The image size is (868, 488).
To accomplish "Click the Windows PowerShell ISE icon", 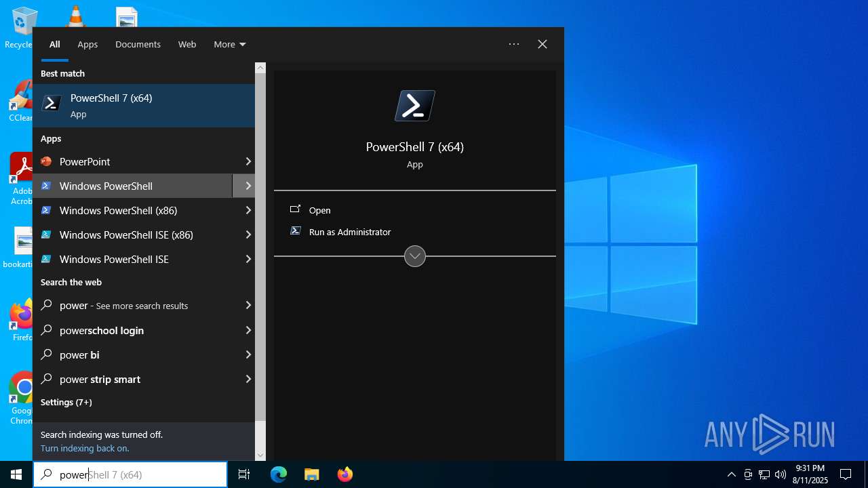I will click(46, 259).
